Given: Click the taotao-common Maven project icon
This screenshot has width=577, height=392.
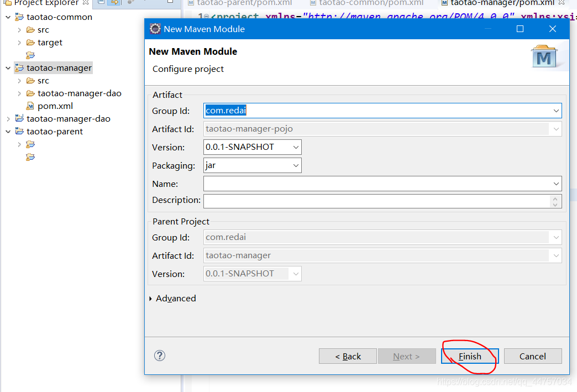Looking at the screenshot, I should click(x=19, y=17).
